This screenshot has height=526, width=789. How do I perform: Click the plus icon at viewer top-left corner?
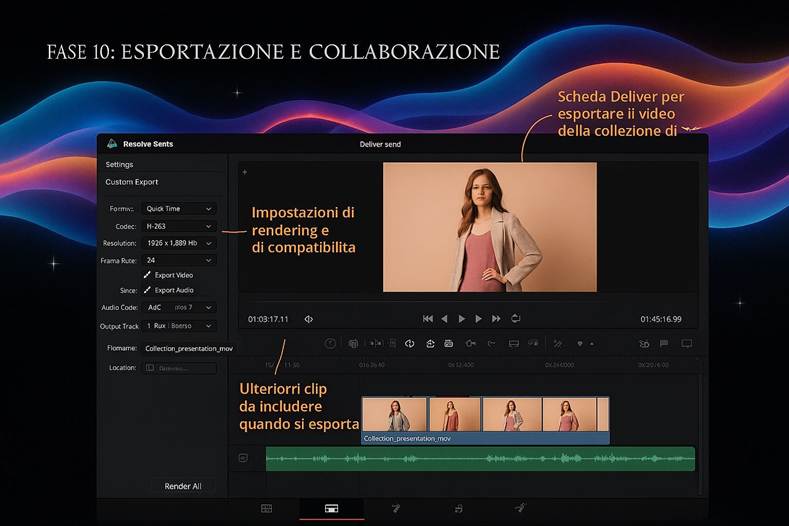point(245,172)
